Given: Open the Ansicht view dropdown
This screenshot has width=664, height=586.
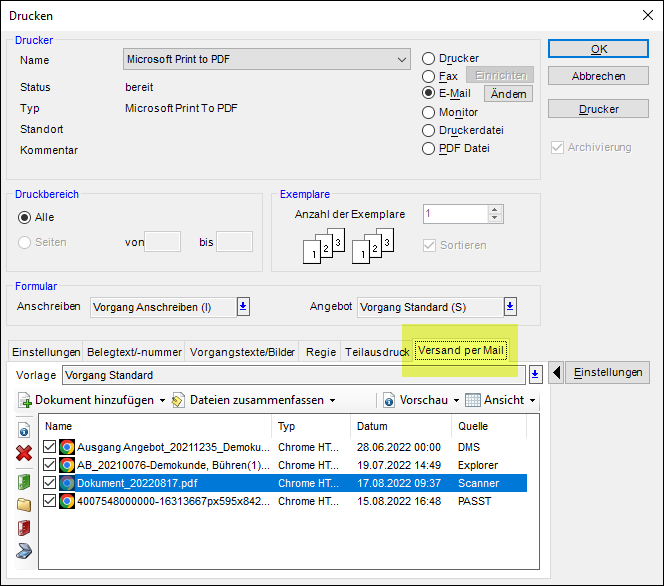Looking at the screenshot, I should point(501,400).
